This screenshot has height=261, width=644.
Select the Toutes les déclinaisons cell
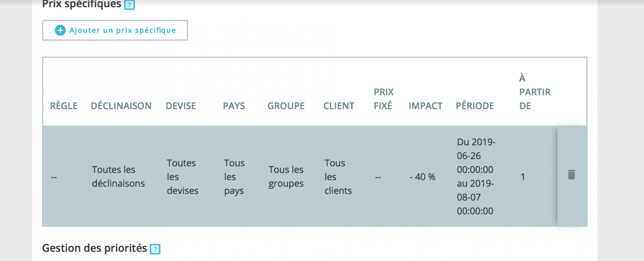pos(118,176)
